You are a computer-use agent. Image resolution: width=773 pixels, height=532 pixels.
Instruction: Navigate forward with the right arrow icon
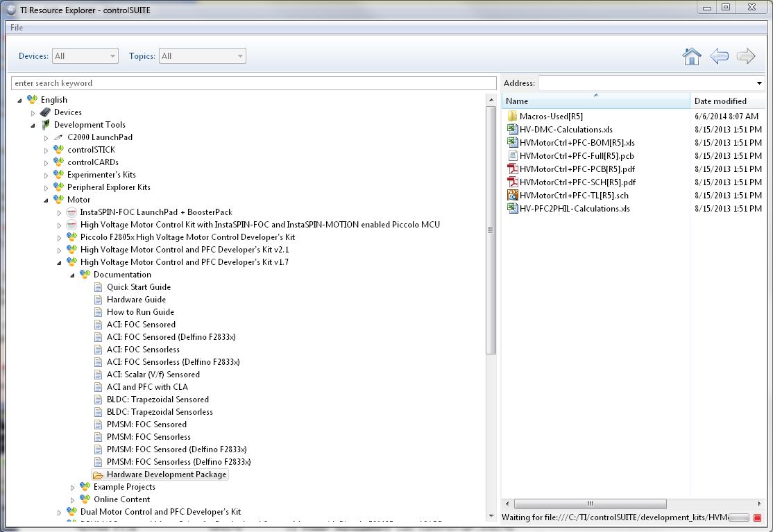(x=746, y=56)
